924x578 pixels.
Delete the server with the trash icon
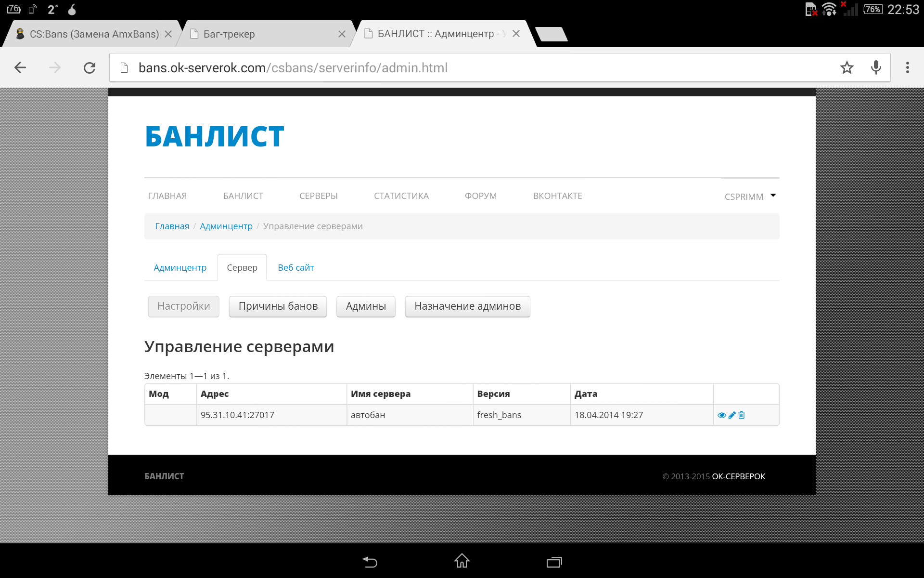[x=742, y=415]
